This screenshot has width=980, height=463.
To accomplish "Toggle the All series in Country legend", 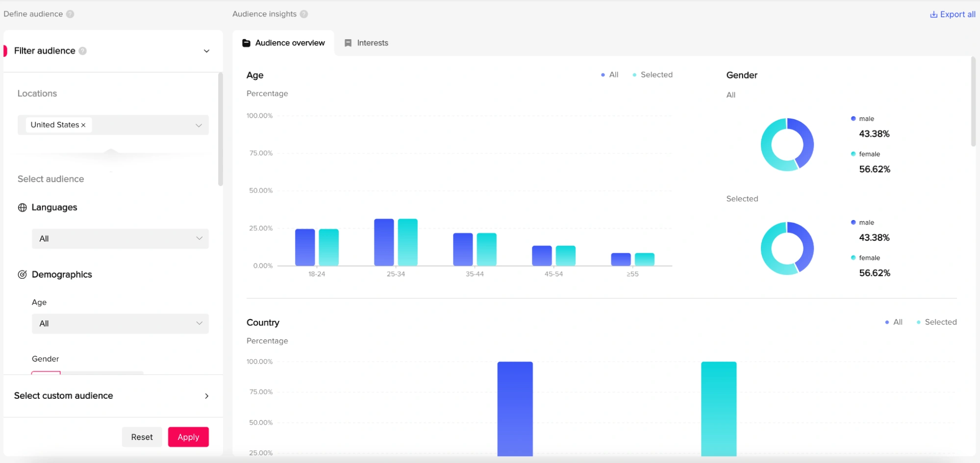I will tap(894, 322).
